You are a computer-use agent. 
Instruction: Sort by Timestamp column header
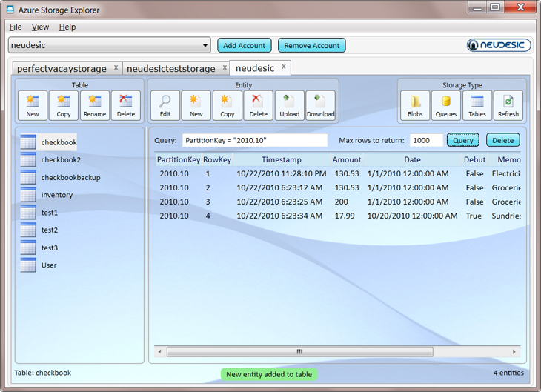point(282,159)
